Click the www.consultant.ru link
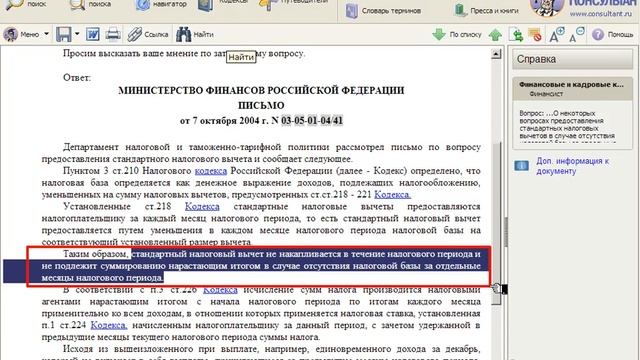 click(600, 13)
